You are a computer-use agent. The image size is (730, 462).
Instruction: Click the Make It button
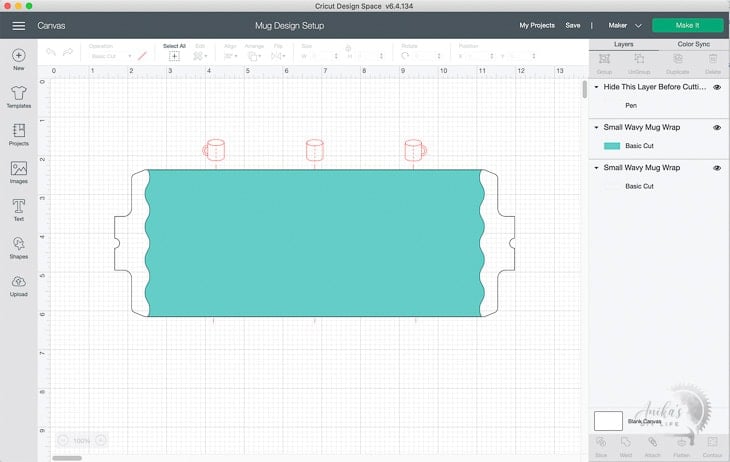pos(688,26)
